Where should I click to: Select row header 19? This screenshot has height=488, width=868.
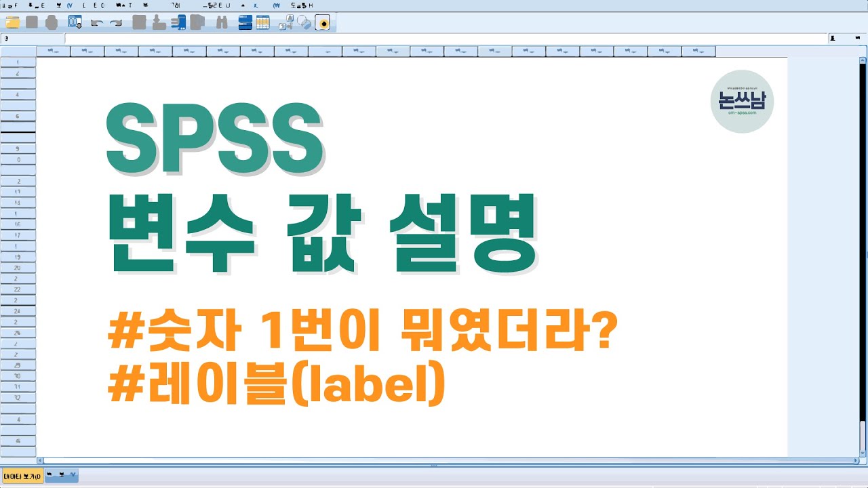(x=18, y=257)
